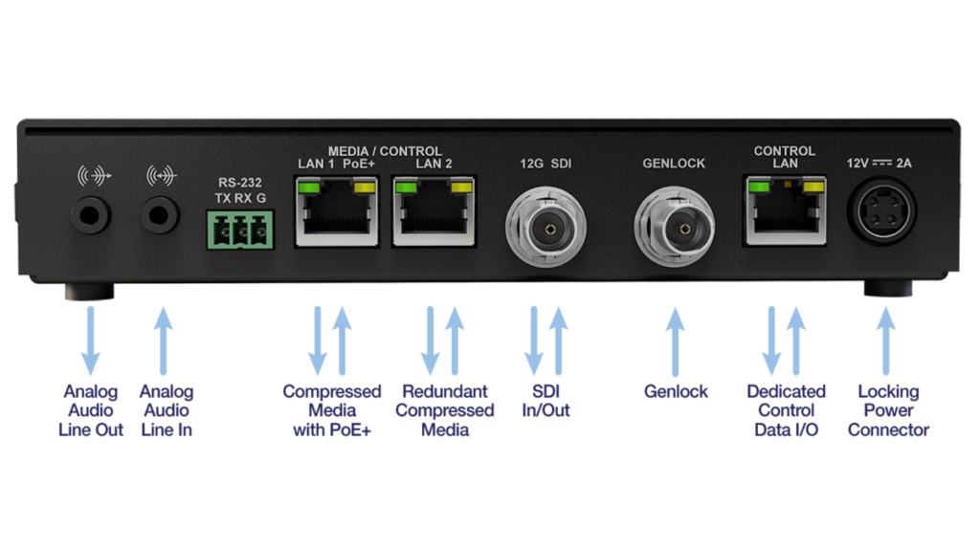Select the green RS-232 terminal block

coord(240,230)
